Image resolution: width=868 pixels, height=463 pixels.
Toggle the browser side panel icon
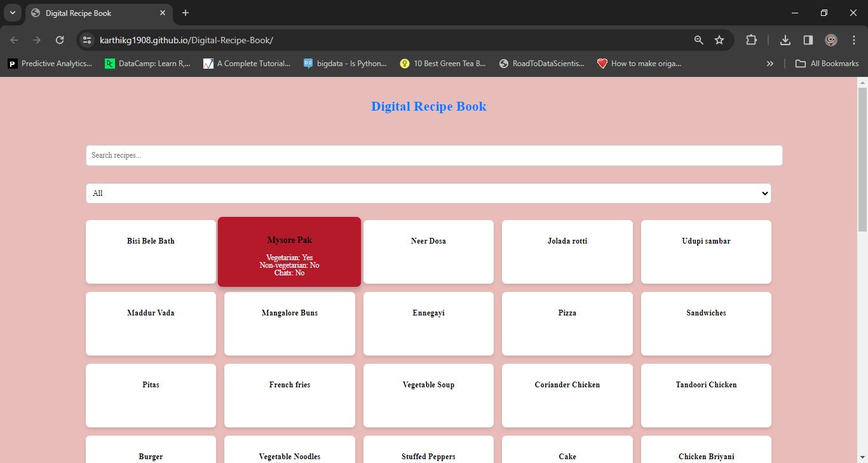click(808, 40)
